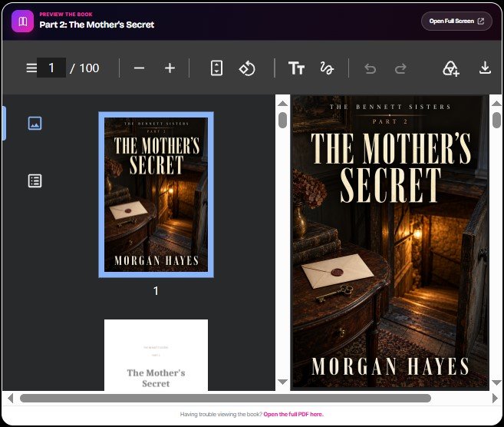Select the fit to page icon
Viewport: 504px width, 427px height.
point(216,68)
